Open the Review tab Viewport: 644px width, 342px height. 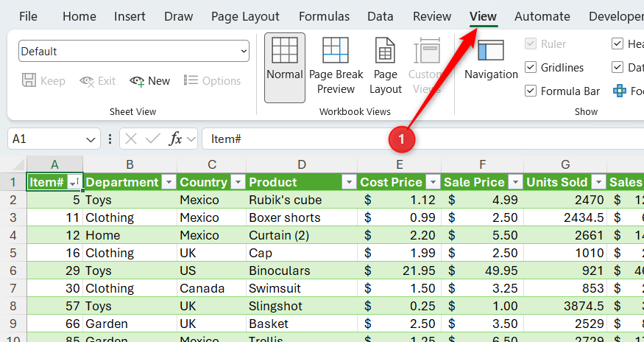click(x=432, y=16)
